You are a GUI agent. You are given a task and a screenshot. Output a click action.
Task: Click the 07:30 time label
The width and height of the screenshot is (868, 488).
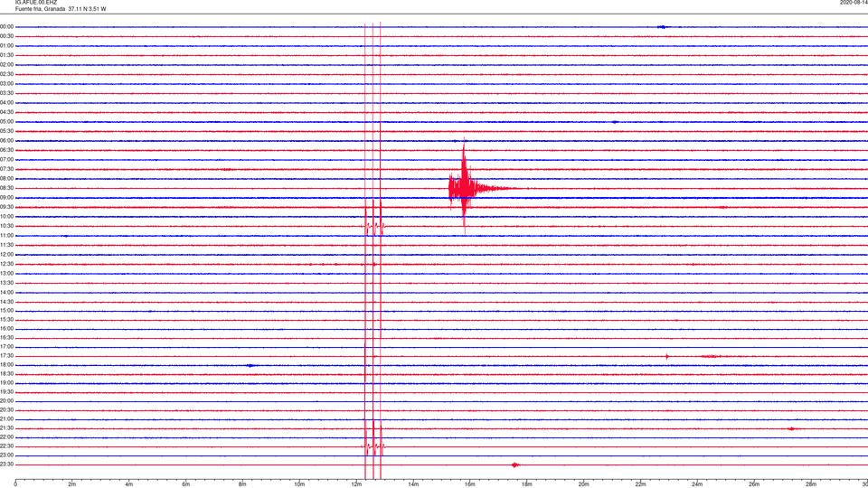6,169
